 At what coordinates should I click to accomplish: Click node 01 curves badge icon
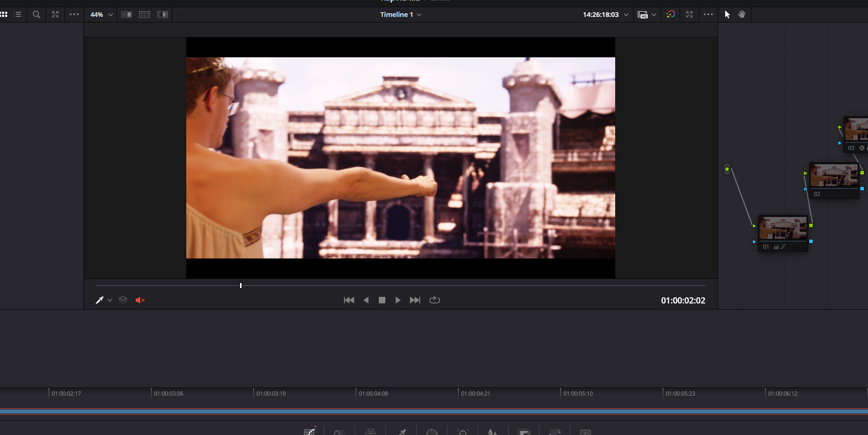pos(784,247)
